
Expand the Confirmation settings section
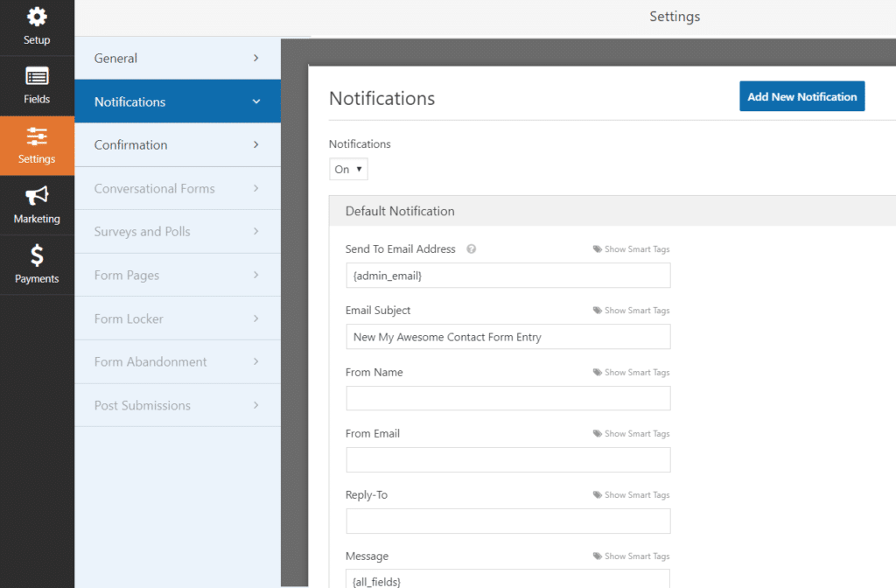point(177,144)
